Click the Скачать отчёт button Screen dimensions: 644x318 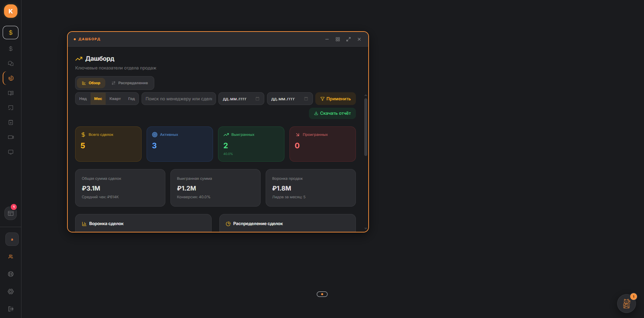332,113
